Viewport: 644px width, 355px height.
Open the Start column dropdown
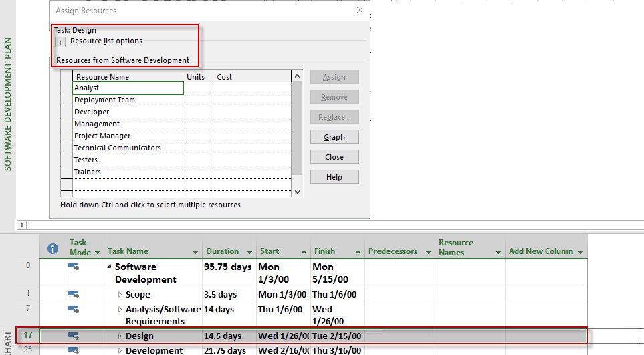tap(304, 253)
